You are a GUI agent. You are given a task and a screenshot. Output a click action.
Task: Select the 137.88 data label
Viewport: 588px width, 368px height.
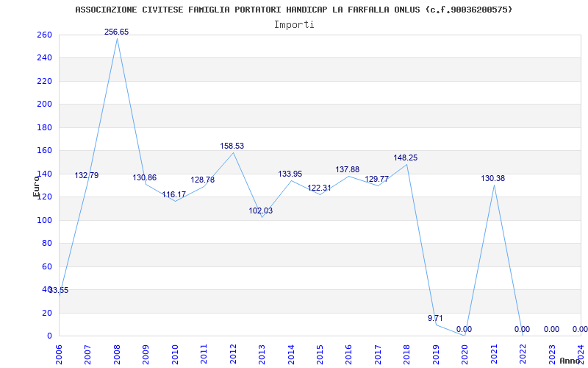pos(348,170)
